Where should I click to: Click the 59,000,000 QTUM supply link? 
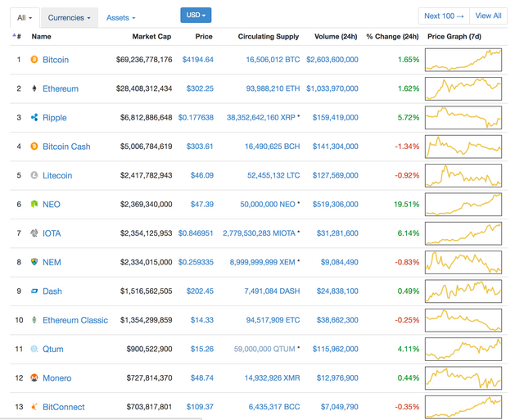point(264,349)
